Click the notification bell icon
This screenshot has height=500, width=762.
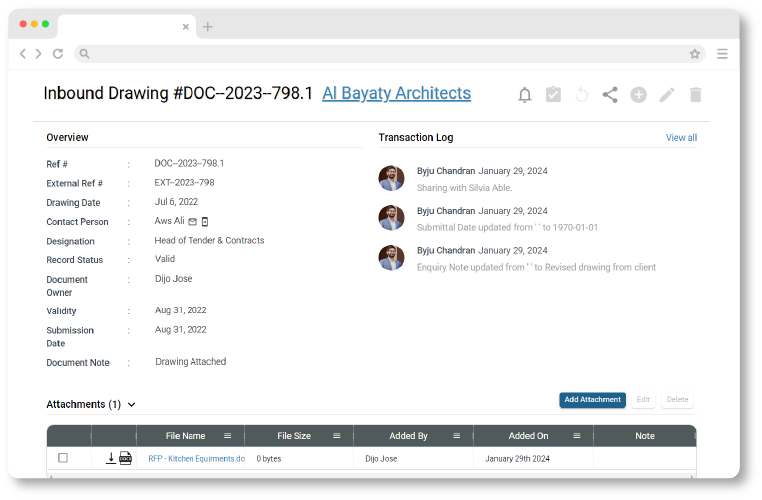tap(524, 95)
